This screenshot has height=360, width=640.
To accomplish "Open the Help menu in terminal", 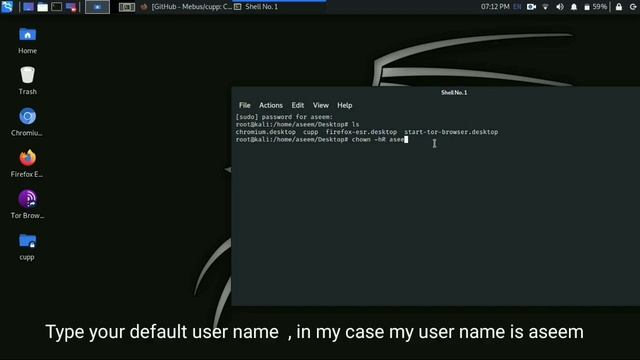I will point(344,105).
